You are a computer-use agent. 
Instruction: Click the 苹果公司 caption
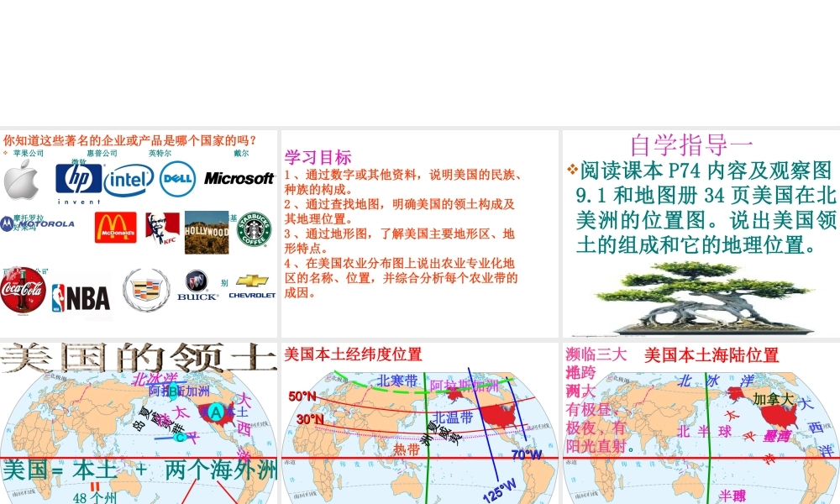coord(29,153)
